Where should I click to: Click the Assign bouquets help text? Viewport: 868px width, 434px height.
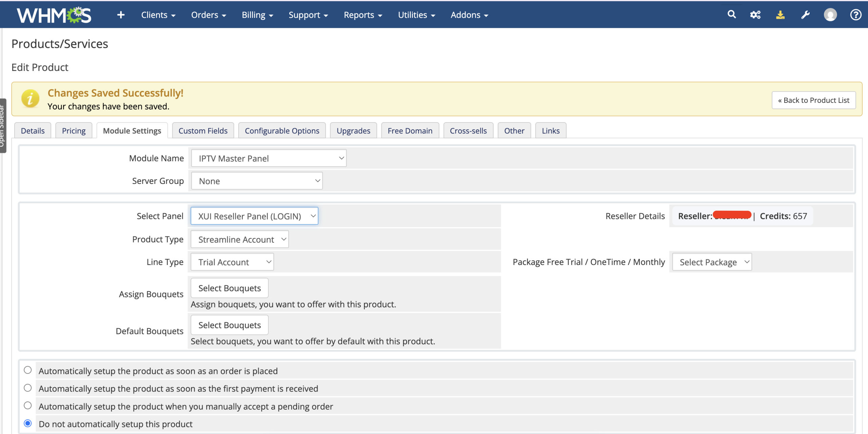click(x=293, y=304)
